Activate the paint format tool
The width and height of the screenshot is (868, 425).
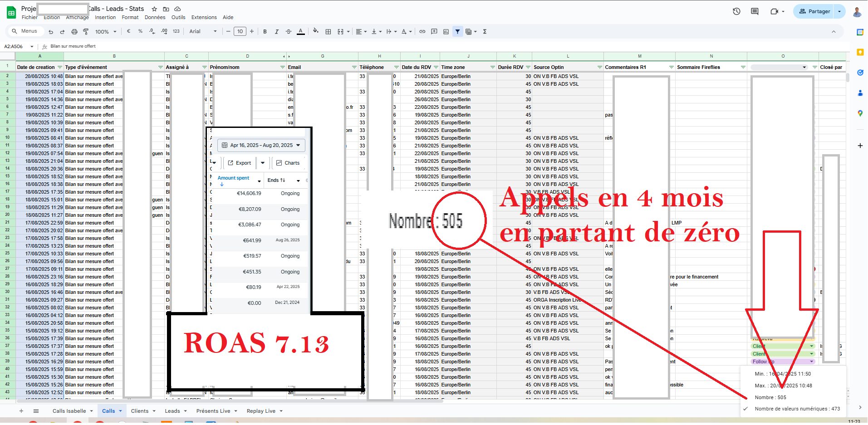(x=86, y=32)
